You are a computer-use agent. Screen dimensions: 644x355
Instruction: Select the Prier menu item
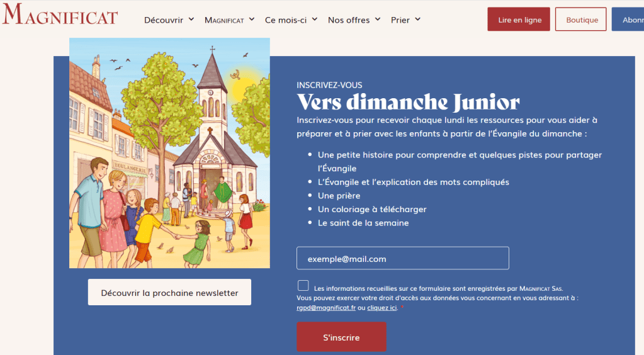click(400, 20)
